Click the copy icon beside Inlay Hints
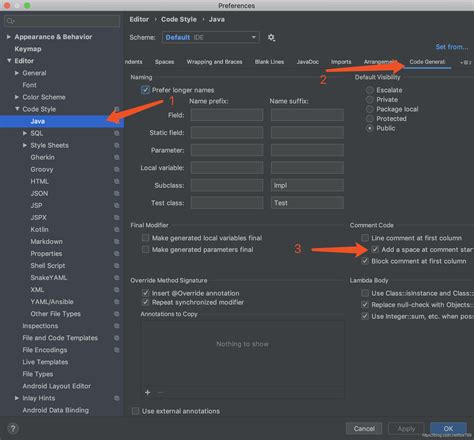 tap(117, 398)
